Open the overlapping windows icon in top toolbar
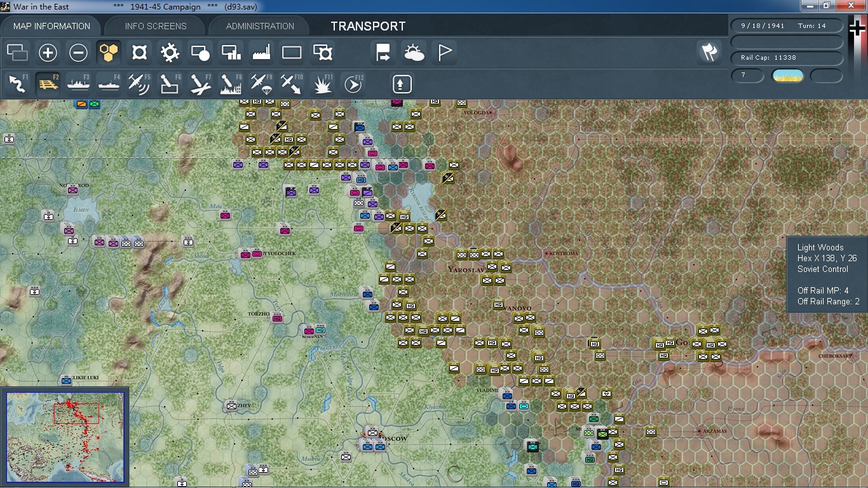The image size is (868, 488). pos(17,53)
